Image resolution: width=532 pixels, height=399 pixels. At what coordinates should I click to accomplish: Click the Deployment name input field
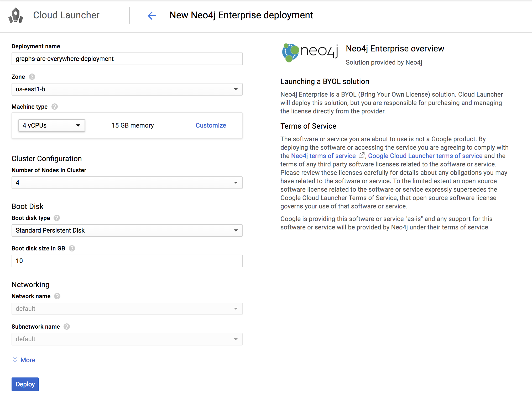click(x=127, y=59)
